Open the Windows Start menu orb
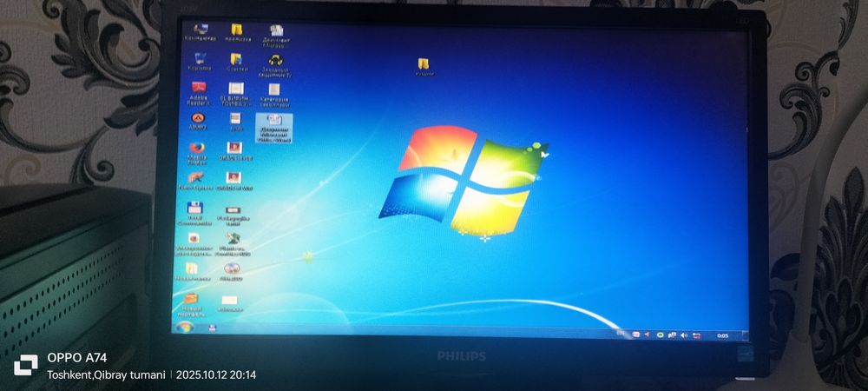868x391 pixels. tap(184, 326)
